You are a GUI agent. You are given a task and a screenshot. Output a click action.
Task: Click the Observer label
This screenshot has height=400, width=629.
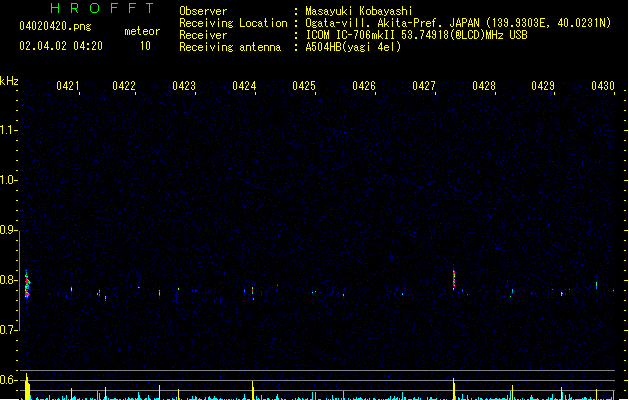pyautogui.click(x=203, y=11)
